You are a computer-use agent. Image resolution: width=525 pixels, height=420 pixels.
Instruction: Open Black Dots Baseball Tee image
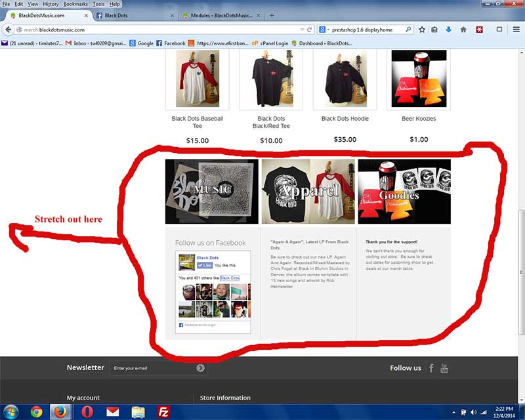point(198,79)
